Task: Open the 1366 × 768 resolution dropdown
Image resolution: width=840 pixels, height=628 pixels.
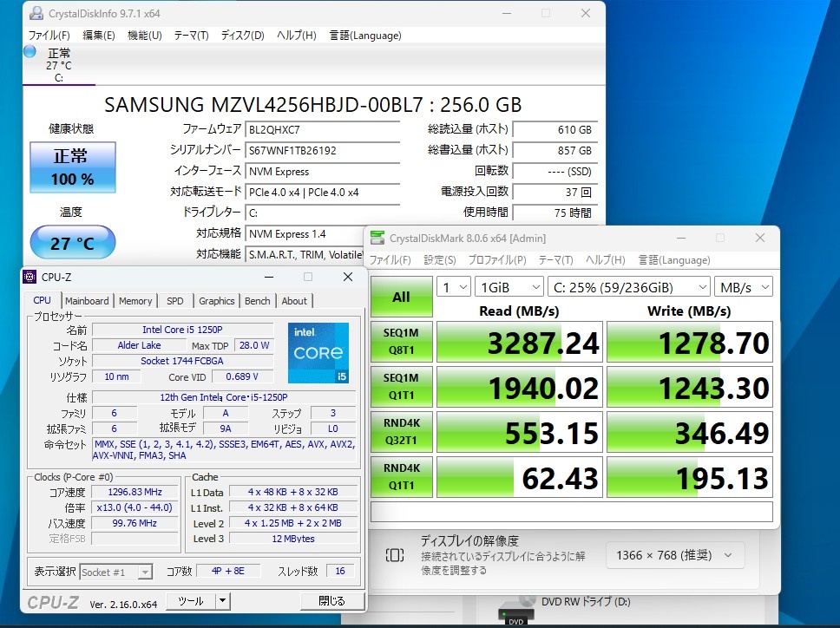Action: pyautogui.click(x=674, y=555)
